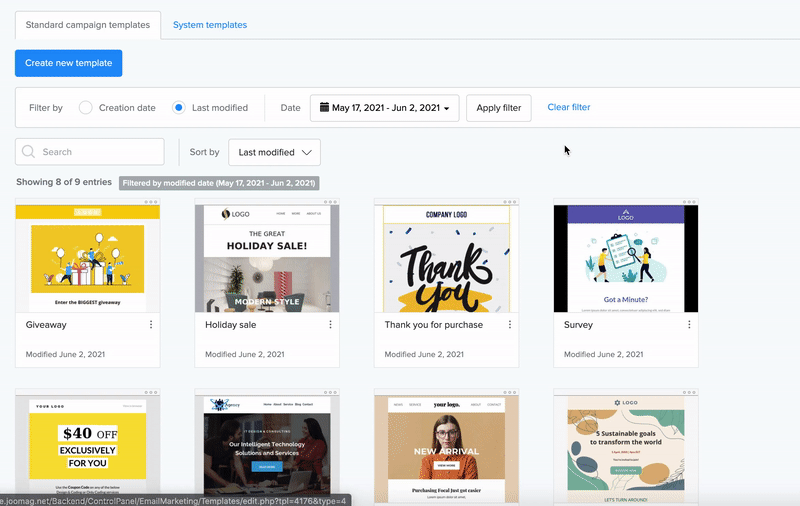Click the magnifier icon in the search box
Viewport: 800px width, 506px height.
pos(29,152)
